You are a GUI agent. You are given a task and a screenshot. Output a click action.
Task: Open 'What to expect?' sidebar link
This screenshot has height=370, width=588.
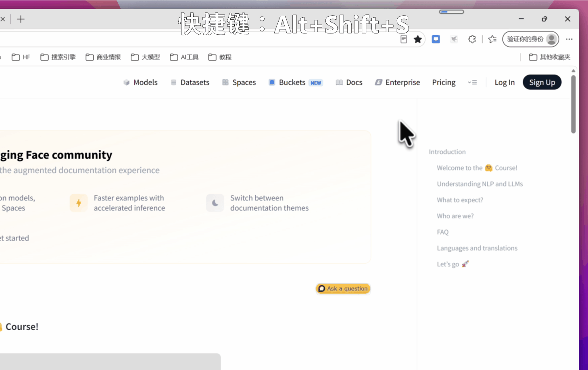pos(460,200)
